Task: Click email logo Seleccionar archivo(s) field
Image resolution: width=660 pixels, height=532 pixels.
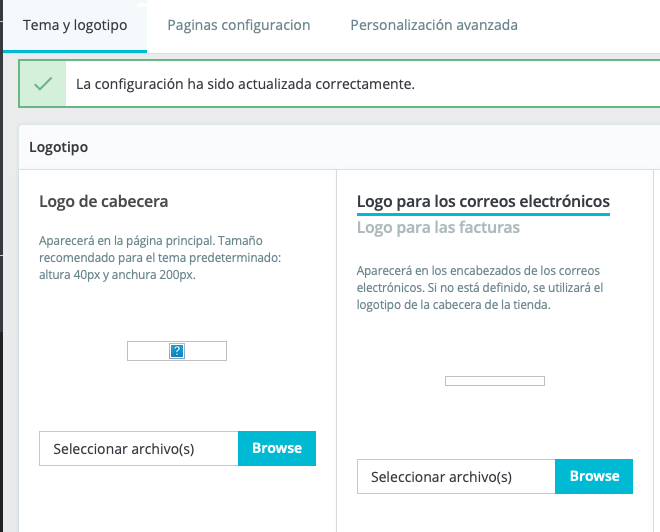Action: [456, 476]
